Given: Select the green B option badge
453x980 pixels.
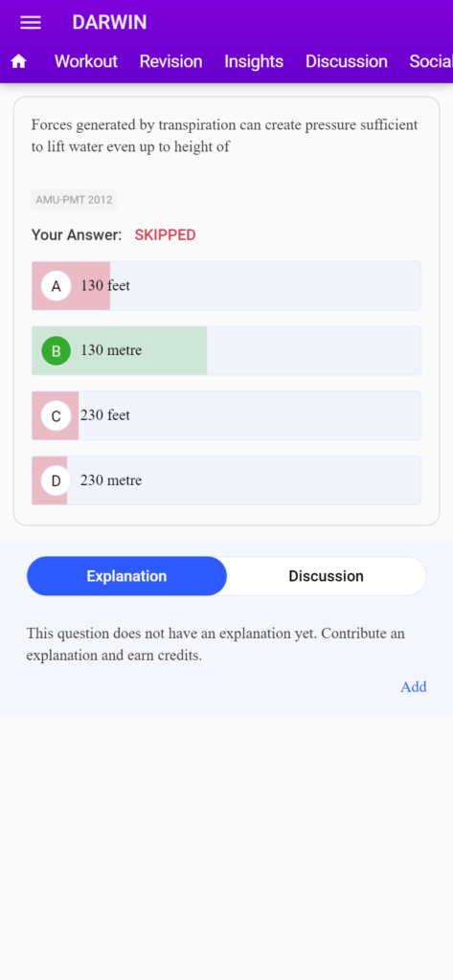Looking at the screenshot, I should pos(57,351).
